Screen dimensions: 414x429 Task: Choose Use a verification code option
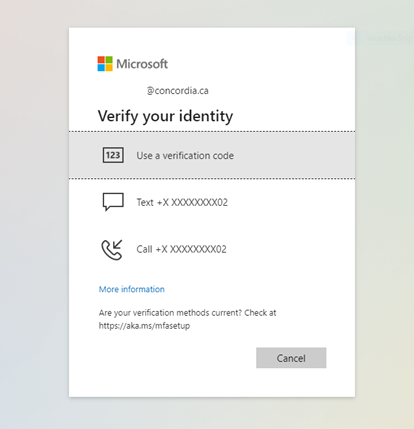pyautogui.click(x=212, y=155)
